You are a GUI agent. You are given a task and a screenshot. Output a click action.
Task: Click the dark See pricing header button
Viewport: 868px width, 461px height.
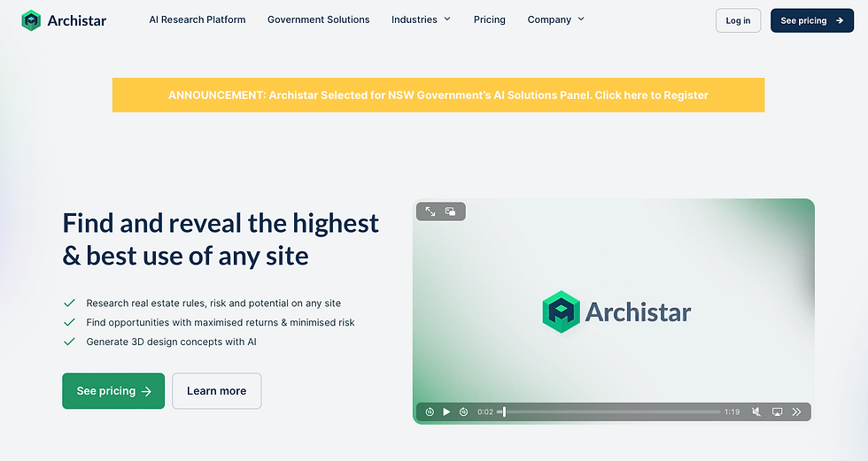tap(812, 20)
